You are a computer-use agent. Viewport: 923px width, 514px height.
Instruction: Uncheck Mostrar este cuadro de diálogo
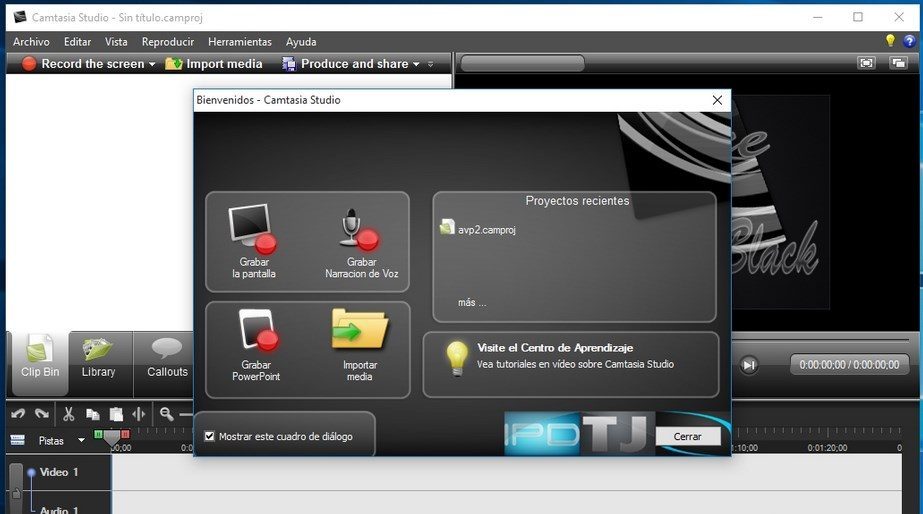tap(209, 436)
